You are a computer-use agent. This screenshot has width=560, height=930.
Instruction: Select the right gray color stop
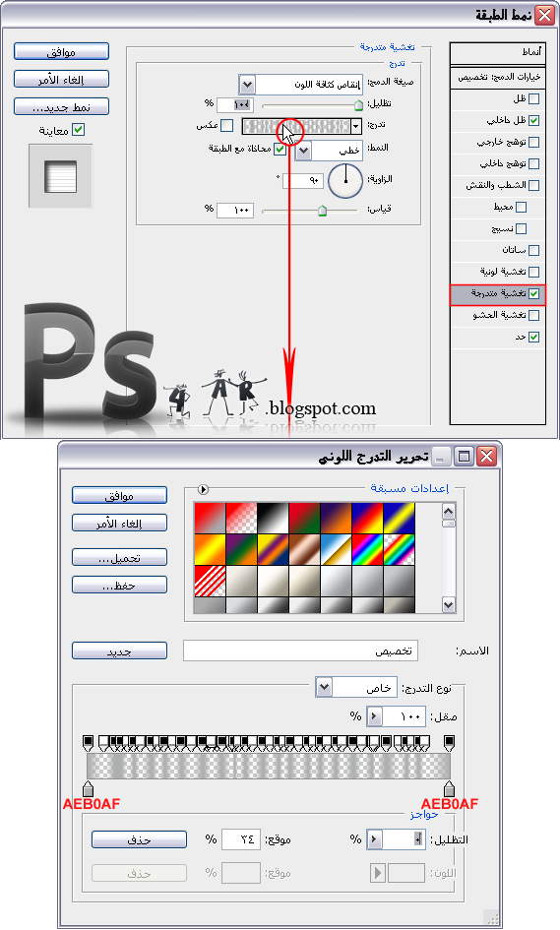(x=449, y=788)
